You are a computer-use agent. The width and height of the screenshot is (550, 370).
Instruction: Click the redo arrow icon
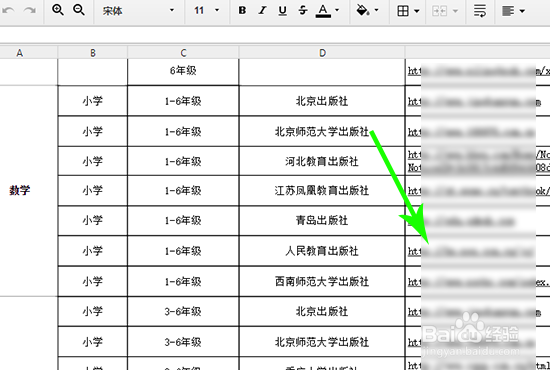click(29, 11)
